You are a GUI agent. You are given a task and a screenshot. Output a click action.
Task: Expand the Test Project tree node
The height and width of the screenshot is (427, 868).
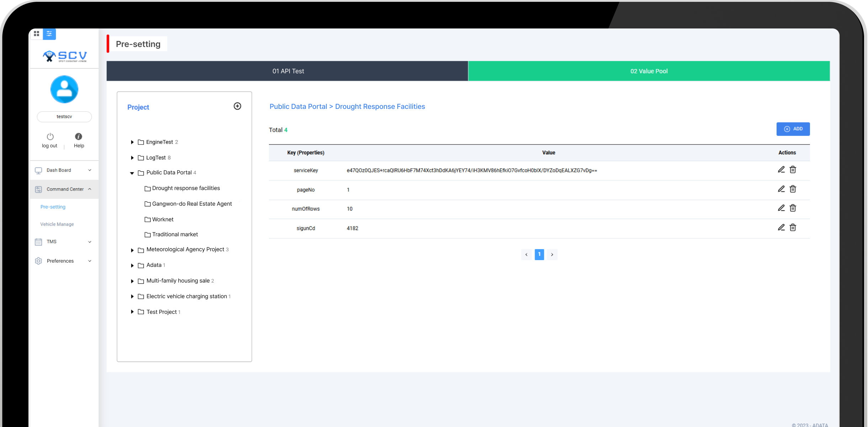(x=132, y=312)
